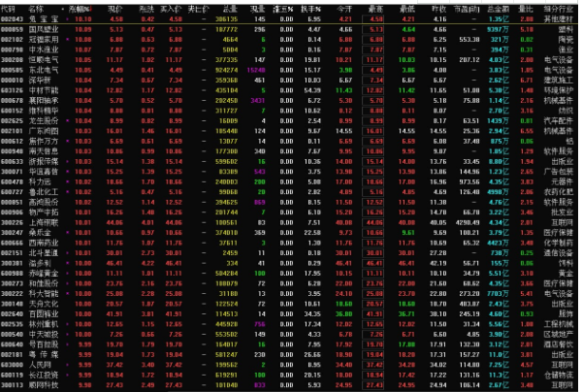The image size is (582, 392).
Task: Sort by the 涨幅% column header
Action: tap(79, 7)
